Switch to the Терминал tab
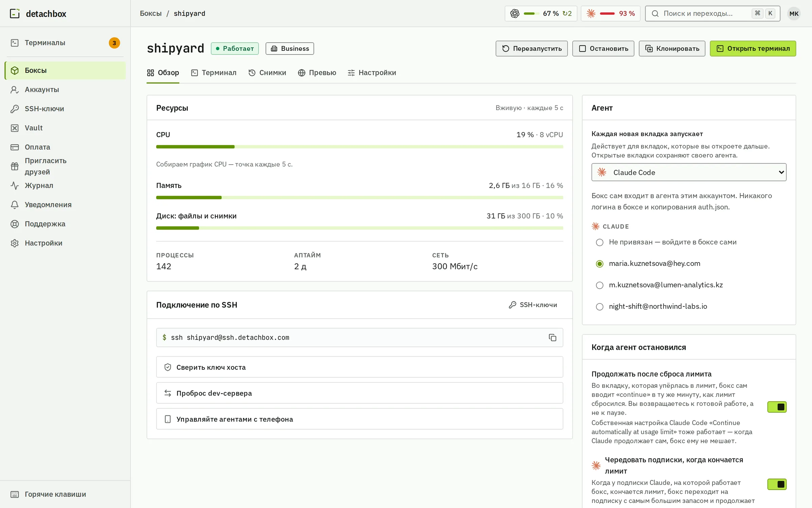The height and width of the screenshot is (508, 812). click(x=214, y=73)
